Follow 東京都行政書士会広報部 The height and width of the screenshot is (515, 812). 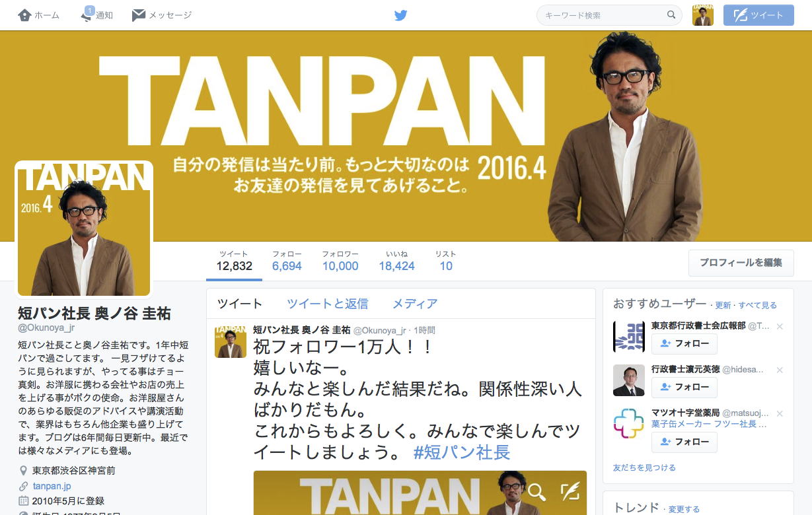tap(684, 343)
